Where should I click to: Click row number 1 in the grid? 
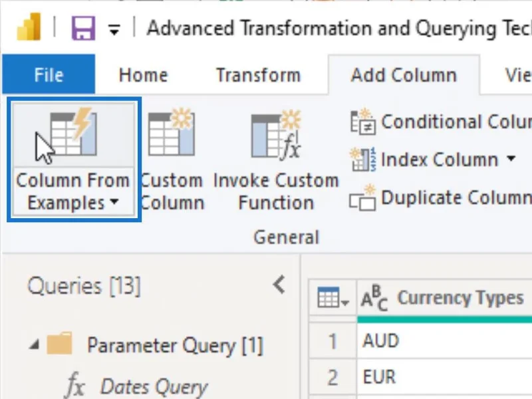coord(333,340)
